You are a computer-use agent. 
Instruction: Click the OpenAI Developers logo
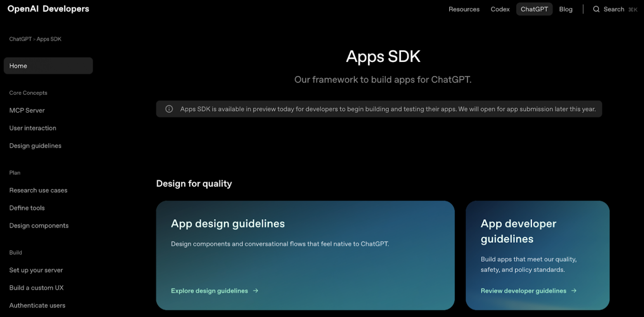(x=48, y=9)
